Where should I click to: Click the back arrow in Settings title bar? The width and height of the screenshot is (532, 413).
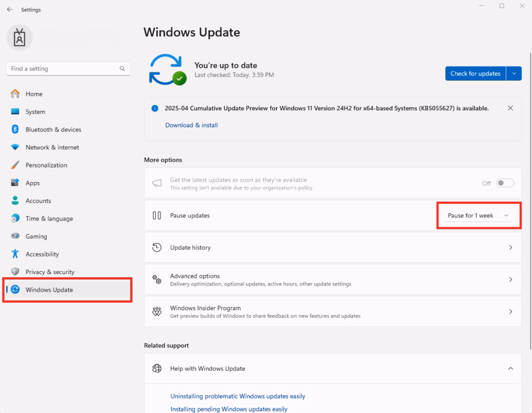tap(9, 9)
